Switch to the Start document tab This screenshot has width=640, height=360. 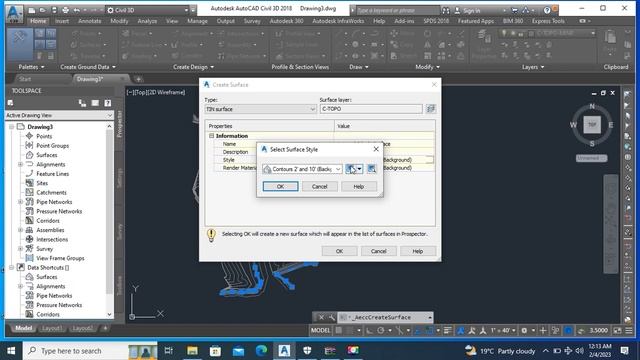(25, 79)
